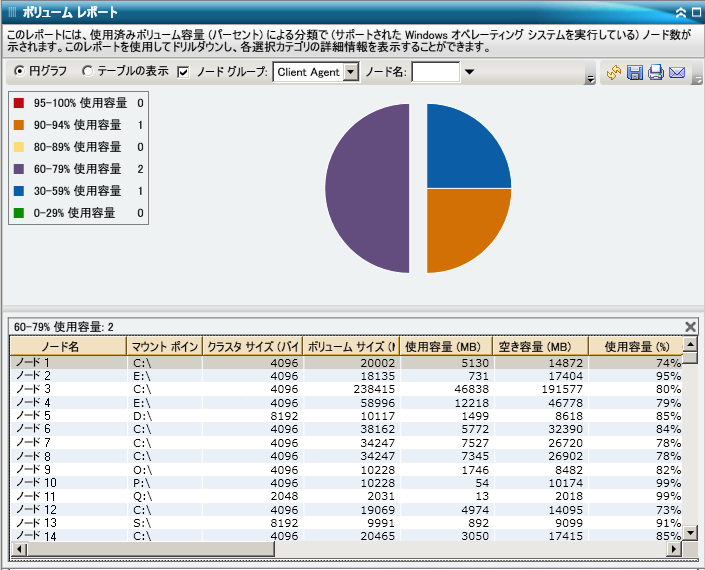Click the toolbar options grip beside the refresh icon
The height and width of the screenshot is (570, 705).
pyautogui.click(x=591, y=77)
